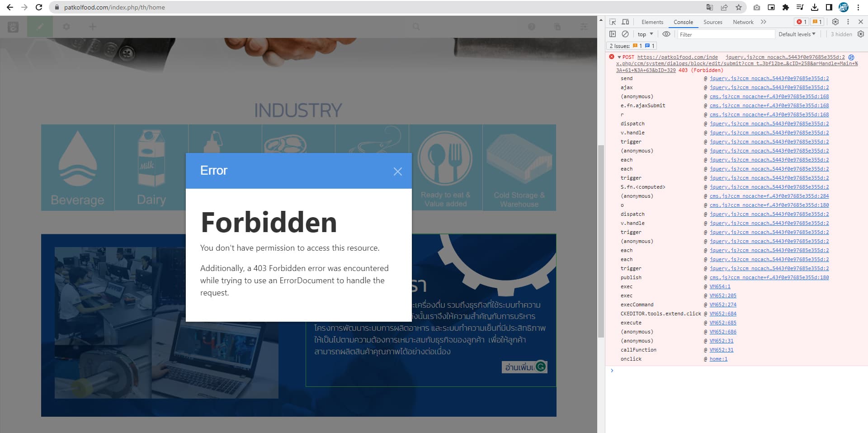Image resolution: width=868 pixels, height=433 pixels.
Task: Click the network request initiator icon
Action: pos(851,57)
